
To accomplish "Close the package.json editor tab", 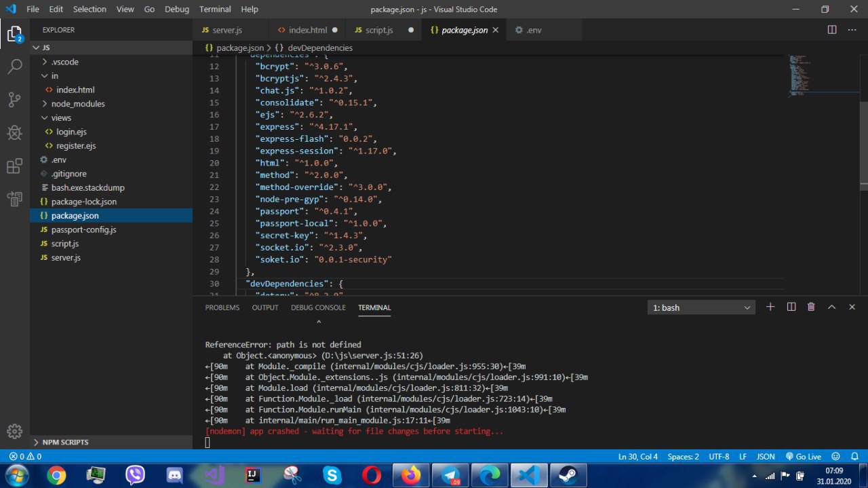I will pos(496,30).
